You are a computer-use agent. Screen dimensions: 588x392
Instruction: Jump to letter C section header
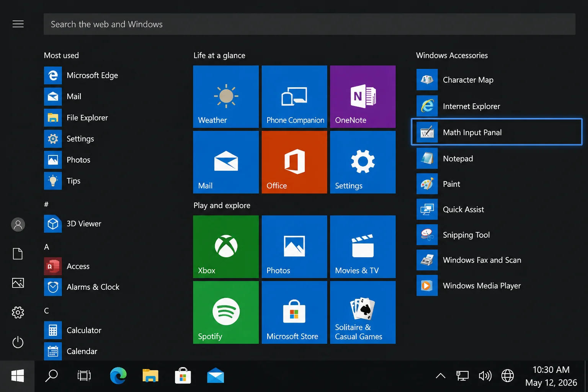pos(46,310)
